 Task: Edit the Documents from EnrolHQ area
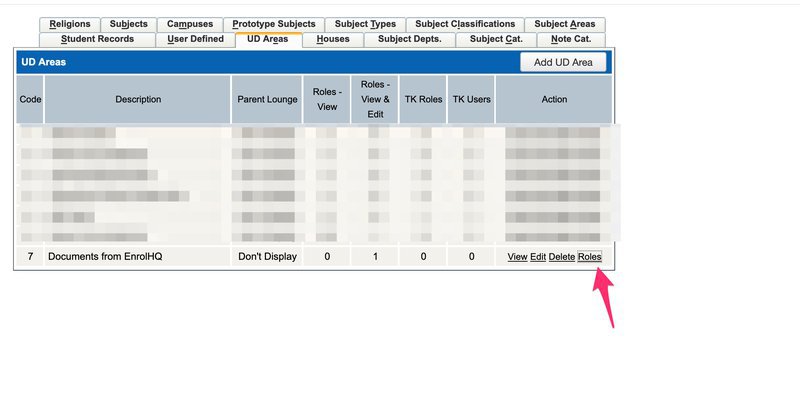coord(538,257)
